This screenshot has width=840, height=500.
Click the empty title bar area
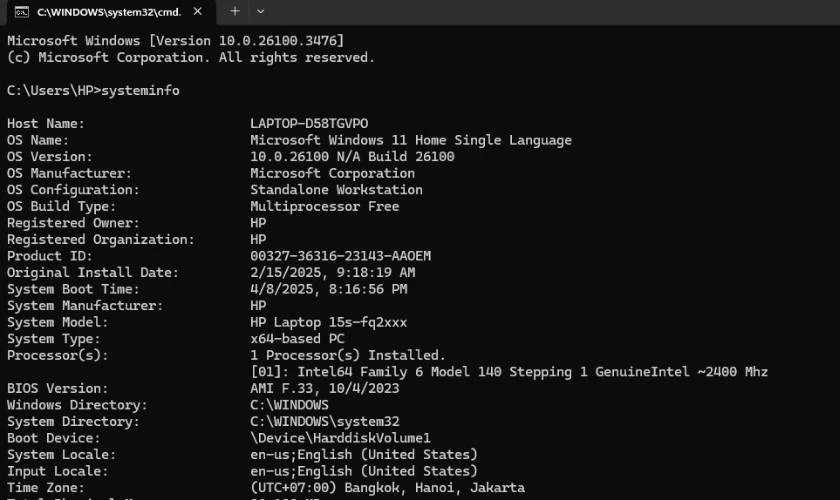click(552, 12)
